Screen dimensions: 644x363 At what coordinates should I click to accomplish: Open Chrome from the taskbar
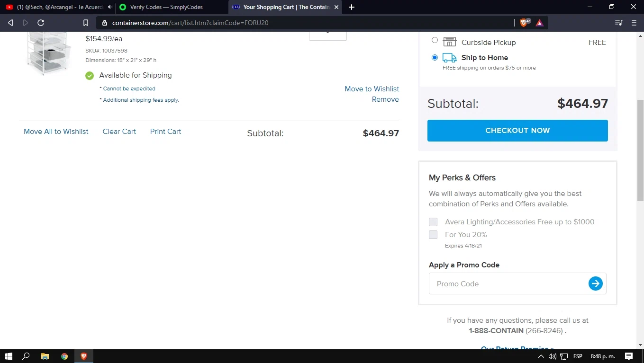click(64, 356)
